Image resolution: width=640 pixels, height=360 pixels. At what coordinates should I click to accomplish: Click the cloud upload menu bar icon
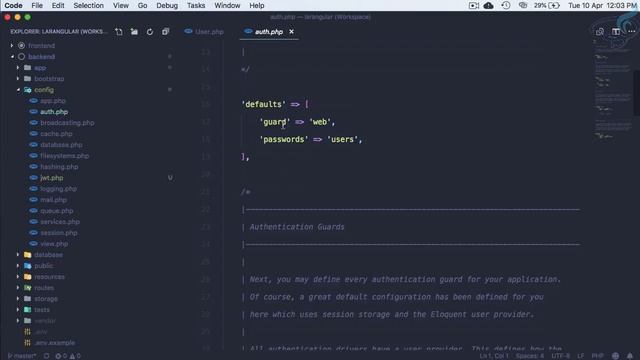[488, 5]
